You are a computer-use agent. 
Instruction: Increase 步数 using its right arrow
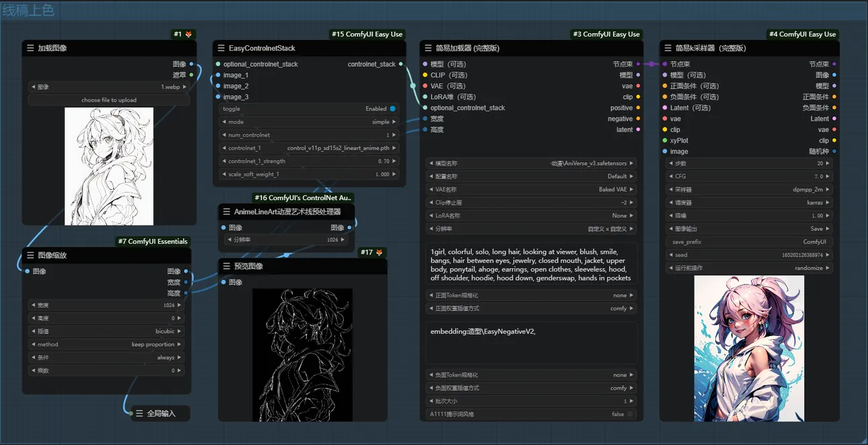829,164
